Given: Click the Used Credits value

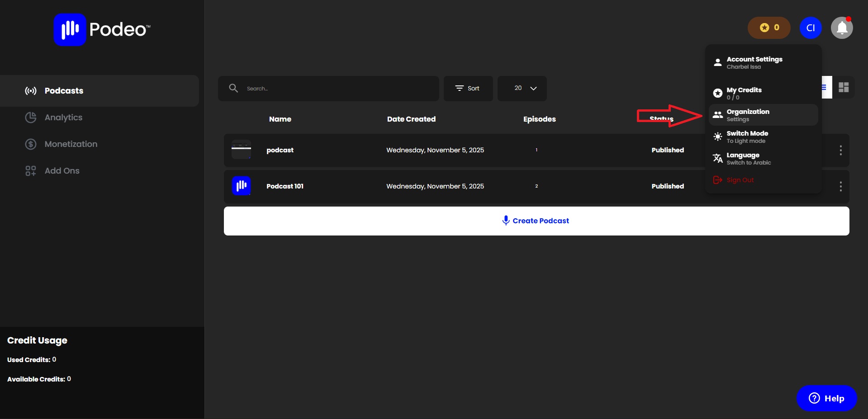Looking at the screenshot, I should (x=54, y=359).
